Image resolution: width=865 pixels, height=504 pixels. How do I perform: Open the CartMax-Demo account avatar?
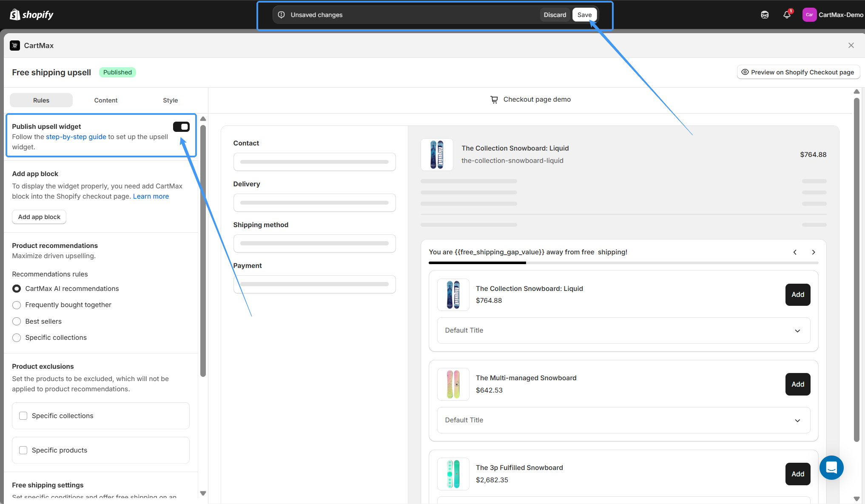tap(809, 15)
